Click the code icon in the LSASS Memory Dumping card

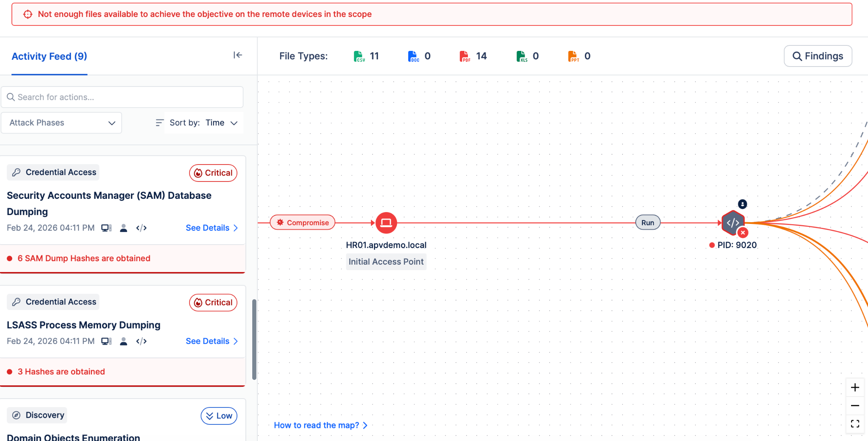click(x=142, y=341)
